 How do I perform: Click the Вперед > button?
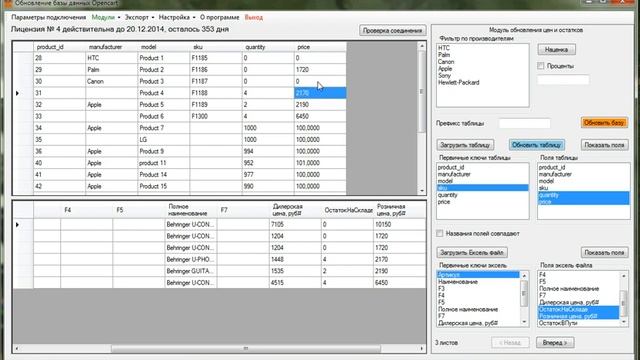[x=555, y=342]
